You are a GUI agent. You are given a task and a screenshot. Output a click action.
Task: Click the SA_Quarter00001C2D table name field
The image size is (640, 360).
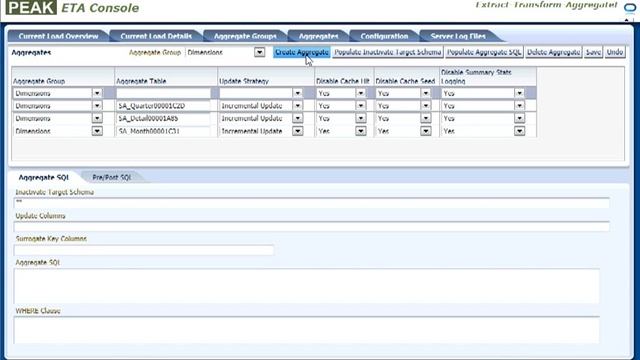tap(163, 106)
